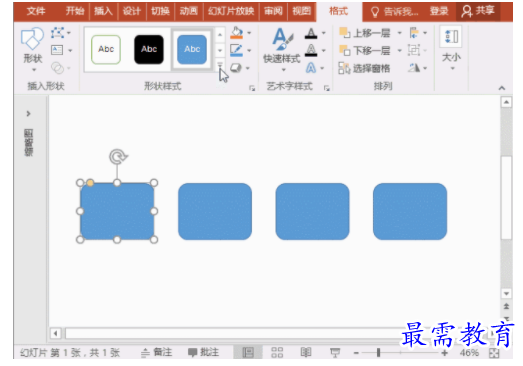Click 下移一层 send backward
This screenshot has width=523, height=366.
click(x=365, y=50)
